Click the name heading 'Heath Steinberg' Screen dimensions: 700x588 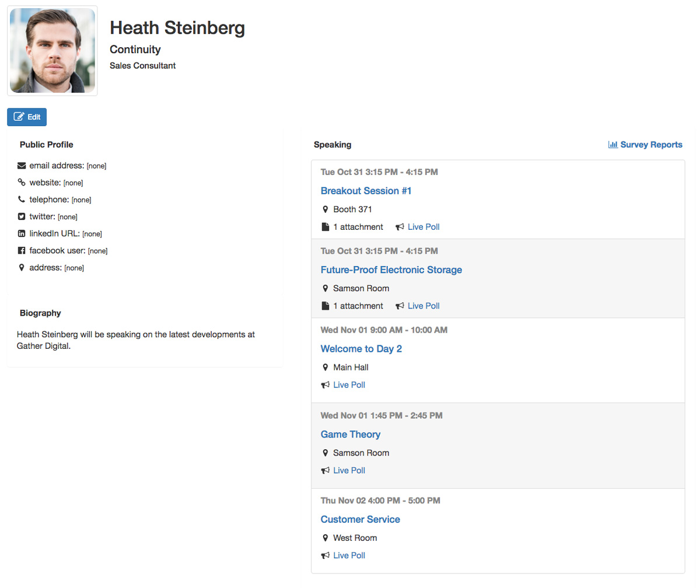coord(177,28)
